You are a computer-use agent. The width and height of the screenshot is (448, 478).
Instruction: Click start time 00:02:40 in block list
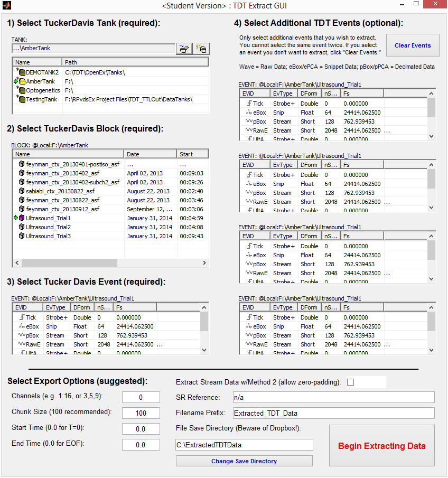[192, 191]
